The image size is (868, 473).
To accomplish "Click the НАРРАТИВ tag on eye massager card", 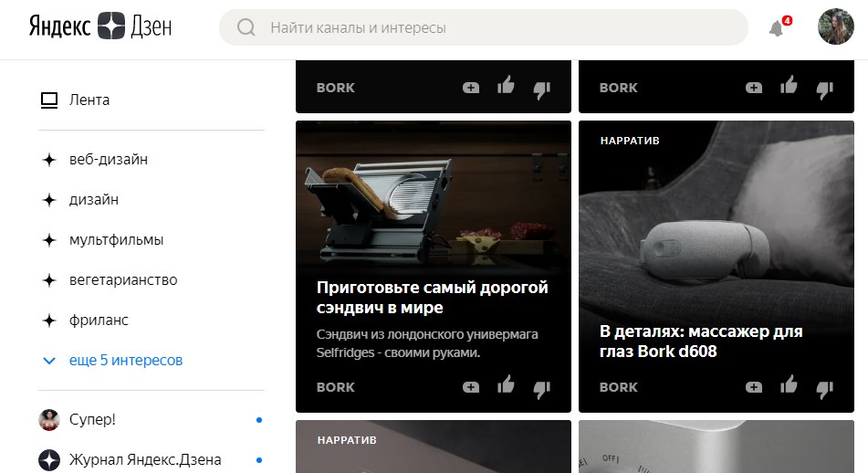I will pos(630,141).
